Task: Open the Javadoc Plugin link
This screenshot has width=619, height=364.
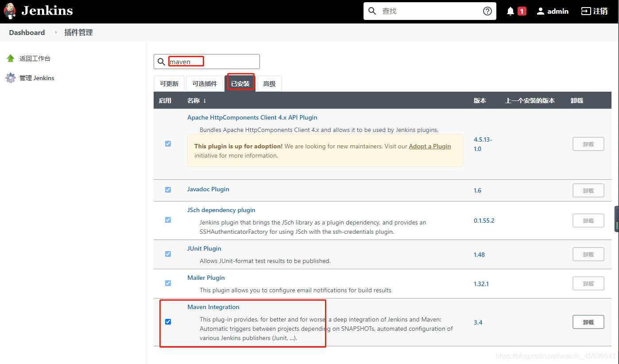Action: [x=208, y=189]
